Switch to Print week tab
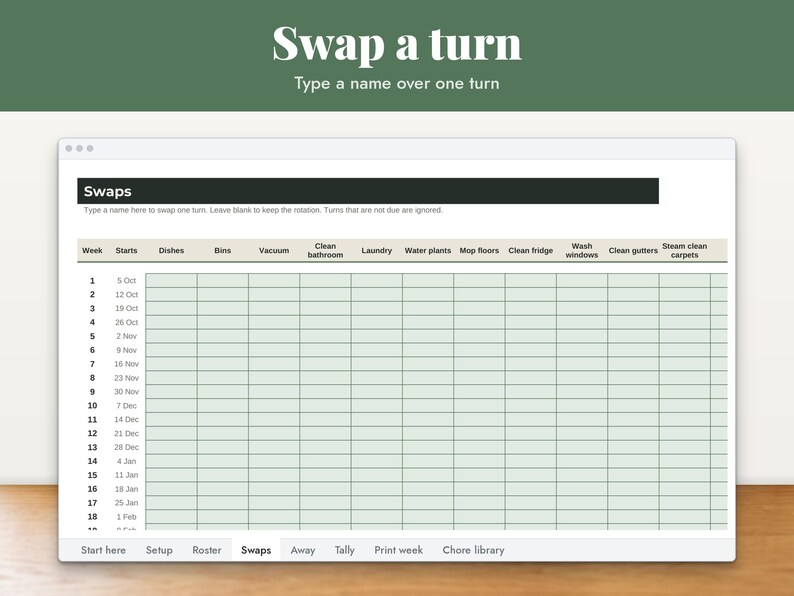 [x=399, y=550]
